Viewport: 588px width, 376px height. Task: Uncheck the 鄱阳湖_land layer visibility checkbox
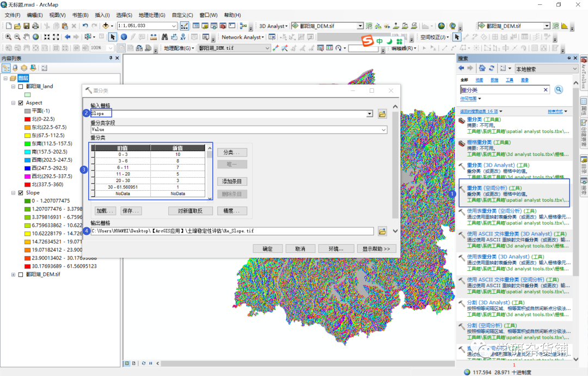click(20, 87)
